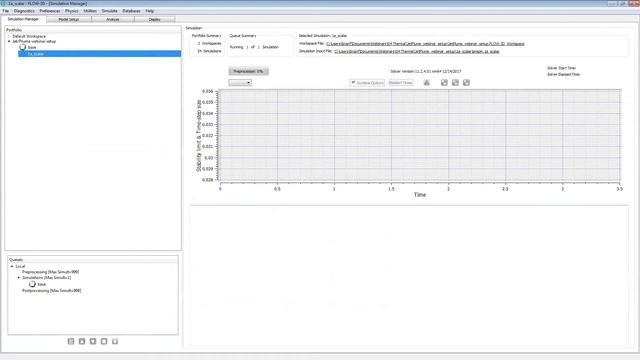Click the Solver Version text above the plot
This screenshot has width=640, height=360.
[426, 71]
